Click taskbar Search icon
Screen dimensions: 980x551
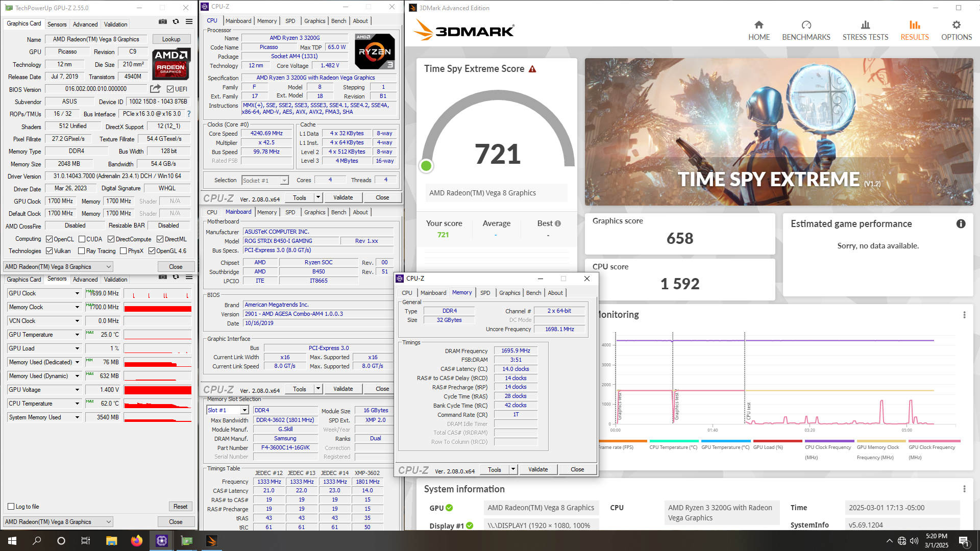coord(37,541)
